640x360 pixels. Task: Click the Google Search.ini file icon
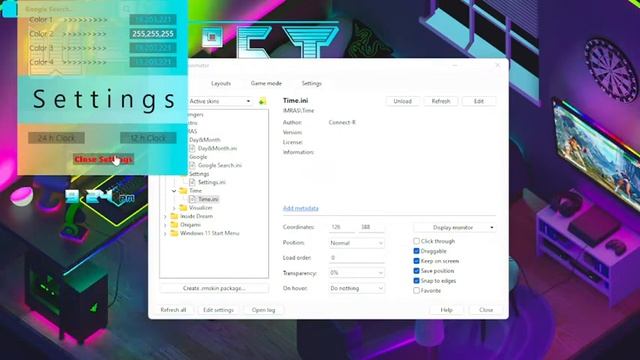pos(192,165)
